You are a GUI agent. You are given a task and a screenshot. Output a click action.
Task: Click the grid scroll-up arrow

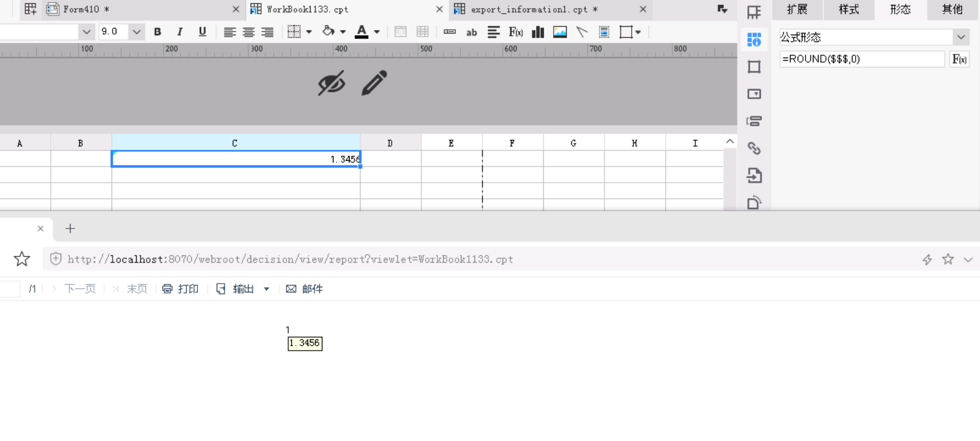click(x=730, y=142)
